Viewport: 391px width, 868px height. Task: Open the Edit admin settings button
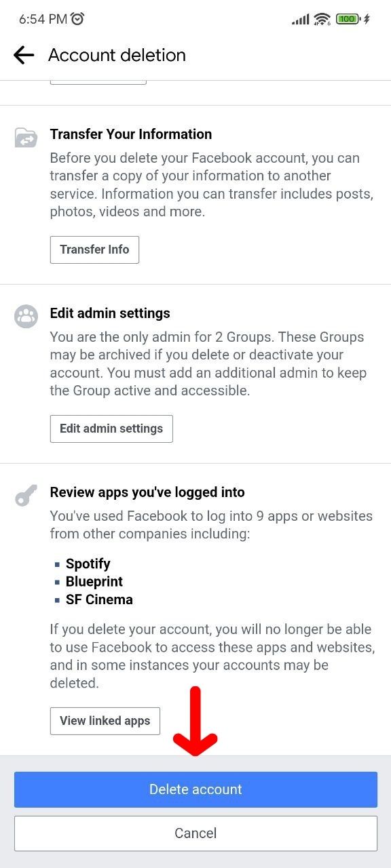coord(111,429)
